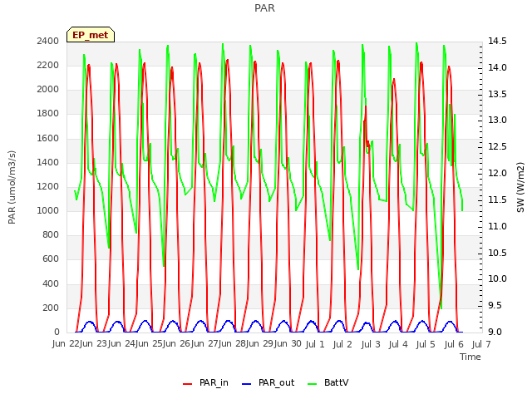The width and height of the screenshot is (532, 399).
Task: Click the PAR chart title
Action: (x=264, y=7)
